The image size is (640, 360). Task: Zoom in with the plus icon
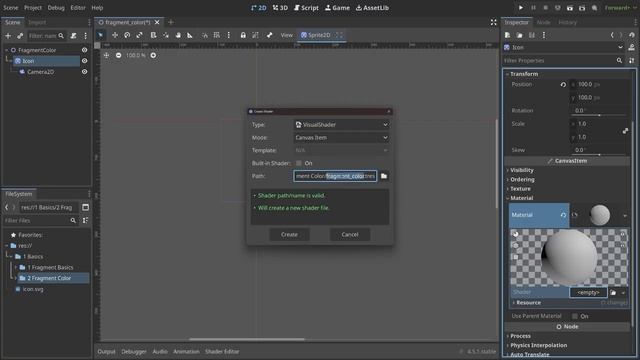coord(153,55)
